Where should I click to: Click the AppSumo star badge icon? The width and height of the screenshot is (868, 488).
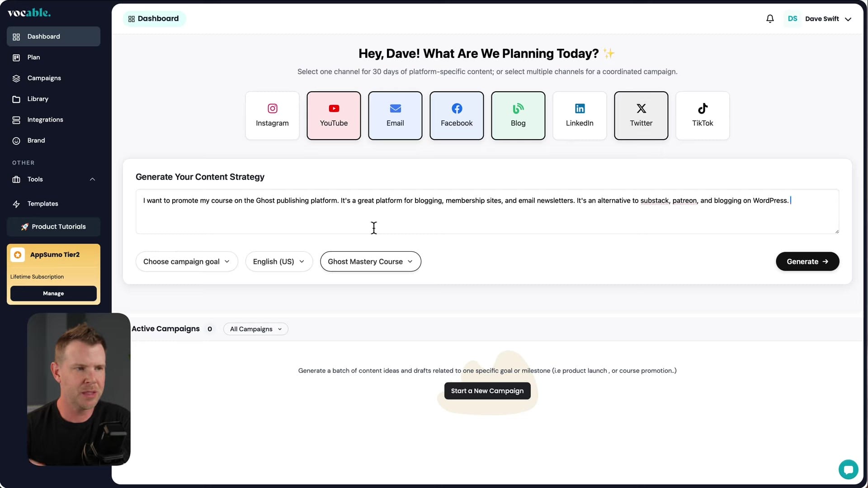tap(18, 255)
